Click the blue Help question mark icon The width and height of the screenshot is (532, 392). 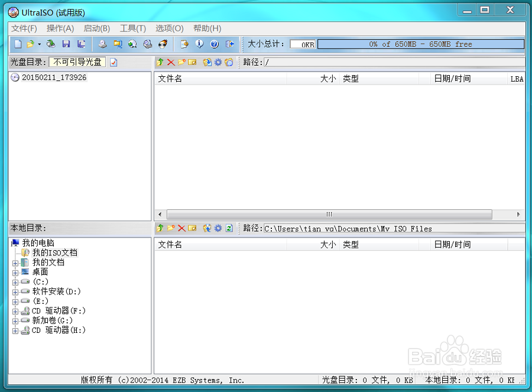215,44
